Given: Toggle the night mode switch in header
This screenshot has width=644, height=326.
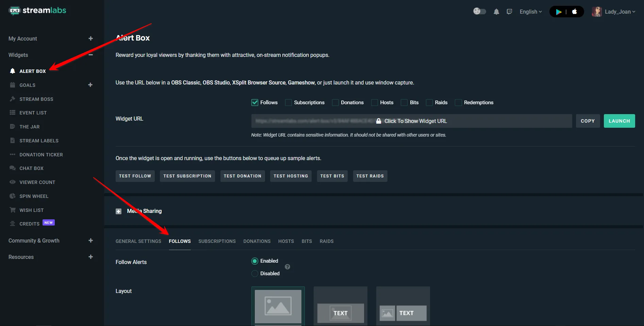Looking at the screenshot, I should (x=480, y=11).
